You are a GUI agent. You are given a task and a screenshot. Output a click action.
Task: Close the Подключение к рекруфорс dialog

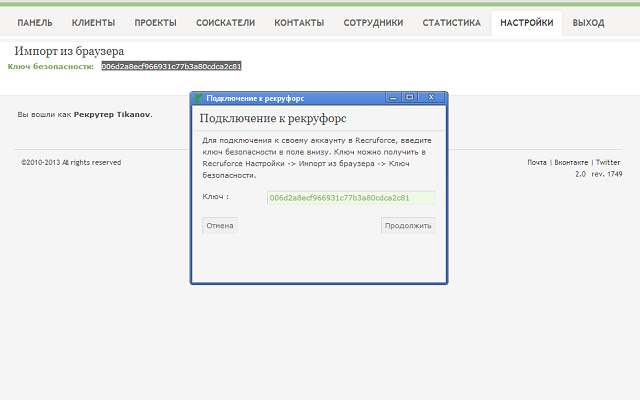coord(431,98)
